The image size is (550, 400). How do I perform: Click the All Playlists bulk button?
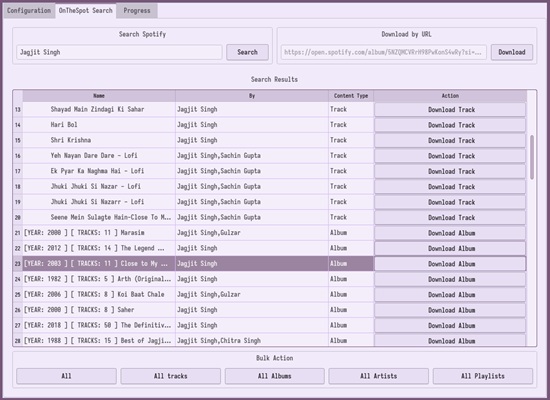tap(483, 376)
